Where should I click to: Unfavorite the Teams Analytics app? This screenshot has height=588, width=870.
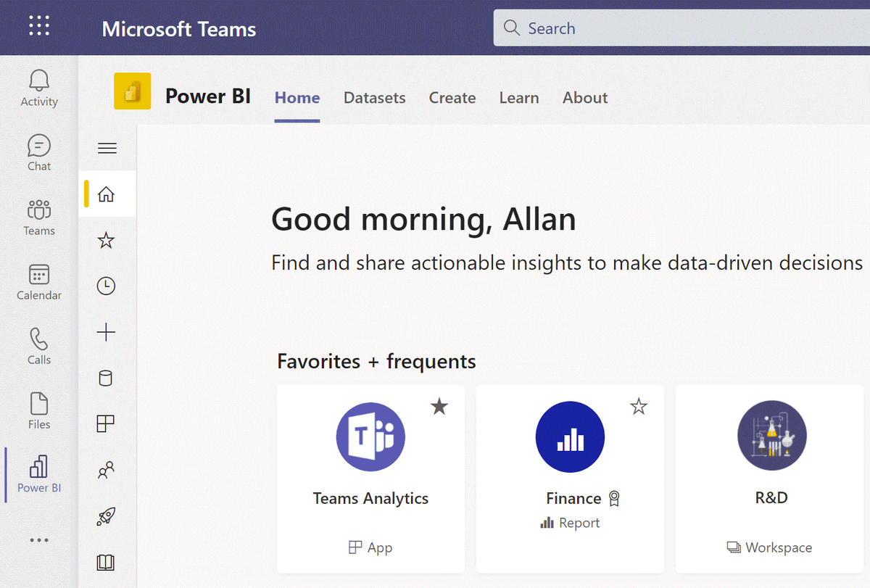(439, 407)
